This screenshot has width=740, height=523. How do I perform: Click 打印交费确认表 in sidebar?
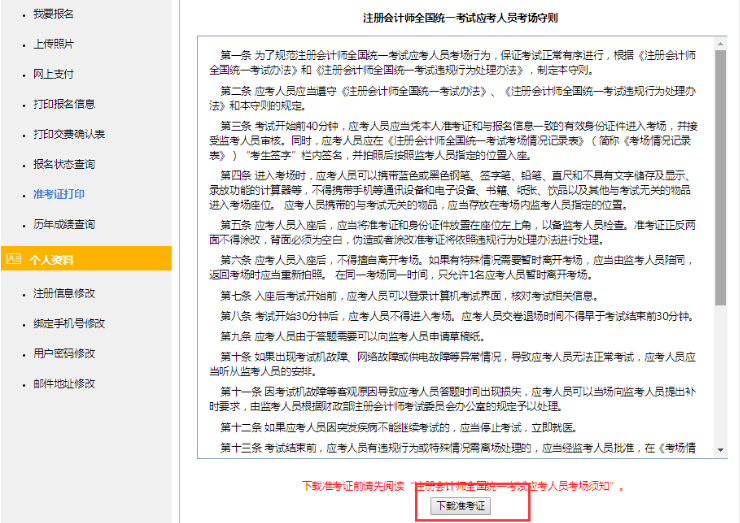point(69,134)
